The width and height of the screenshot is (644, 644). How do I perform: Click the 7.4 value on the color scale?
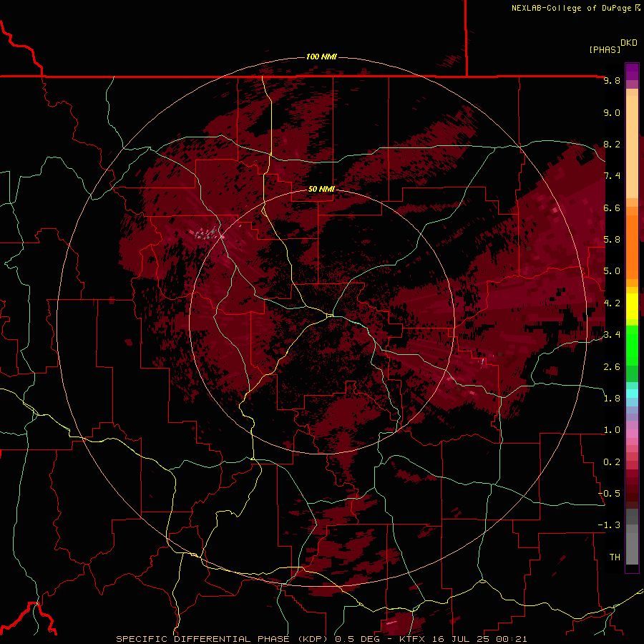[x=612, y=176]
